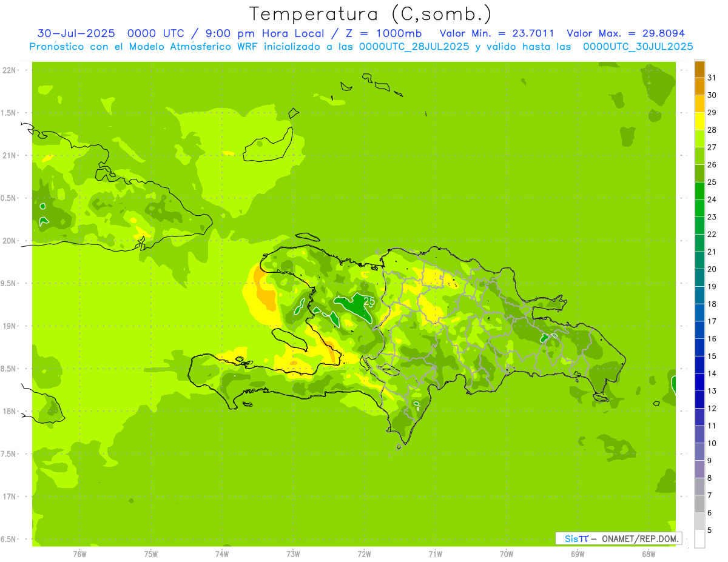
Task: Pick blue legend swatch between 14 and 15
Action: point(699,364)
